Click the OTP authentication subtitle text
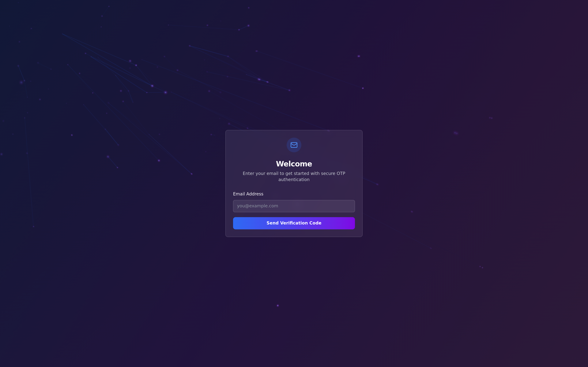Screen dimensions: 588x367 coord(294,176)
